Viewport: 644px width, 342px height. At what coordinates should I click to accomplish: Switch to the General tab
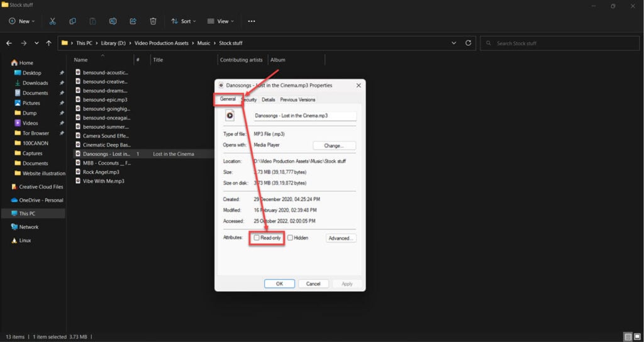click(x=228, y=99)
